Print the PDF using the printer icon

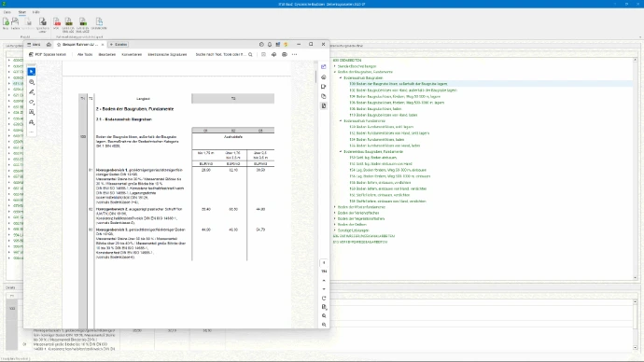(x=285, y=54)
